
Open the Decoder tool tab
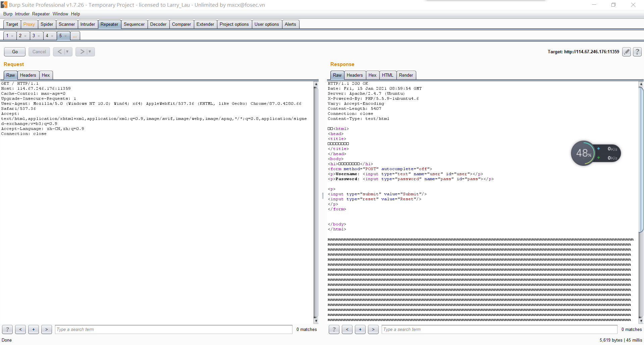158,24
